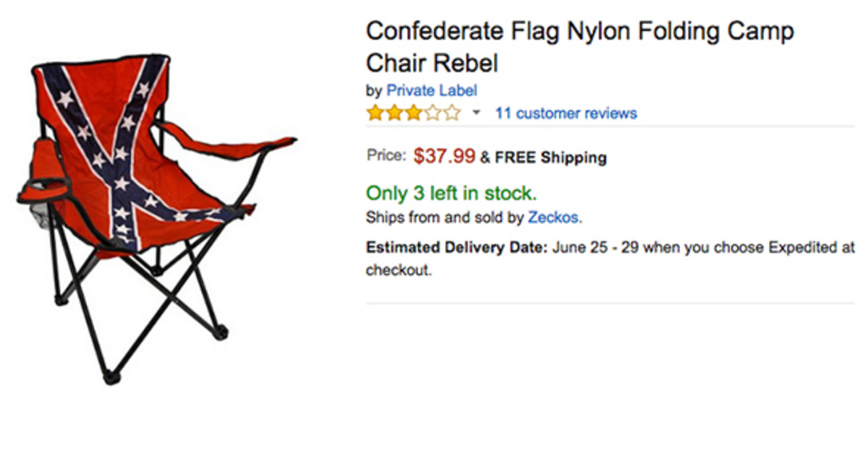Click the first filled rating star
Viewport: 868px width, 456px height.
pos(375,113)
